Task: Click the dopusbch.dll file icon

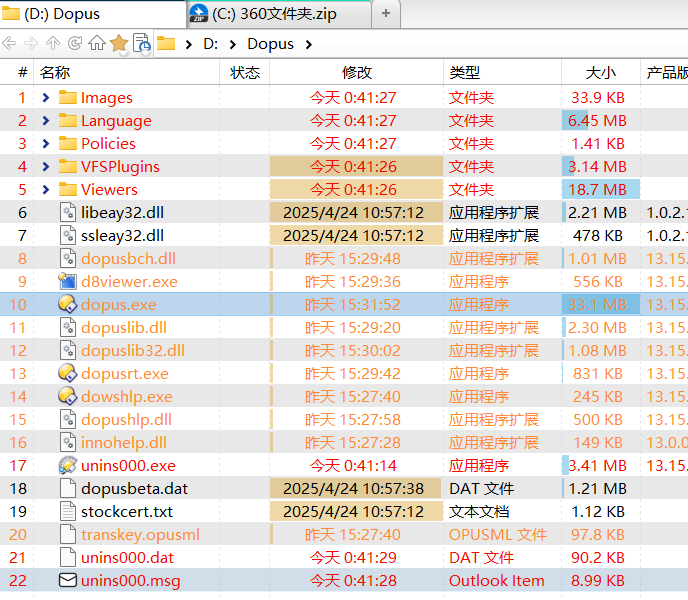Action: (x=68, y=258)
